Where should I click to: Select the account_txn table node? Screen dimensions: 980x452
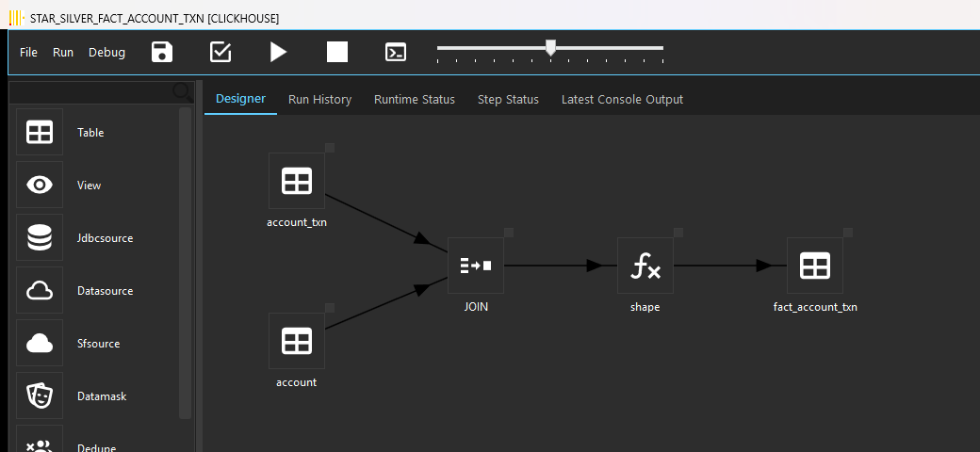coord(297,181)
